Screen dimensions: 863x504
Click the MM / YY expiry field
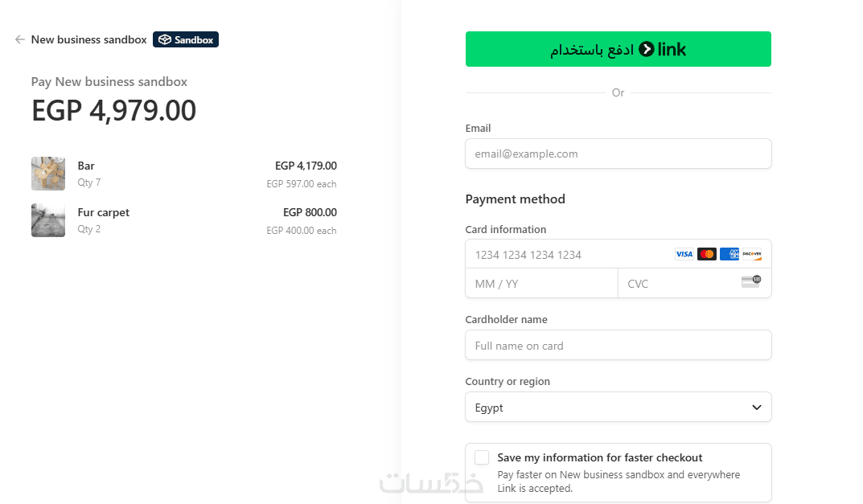pos(541,284)
